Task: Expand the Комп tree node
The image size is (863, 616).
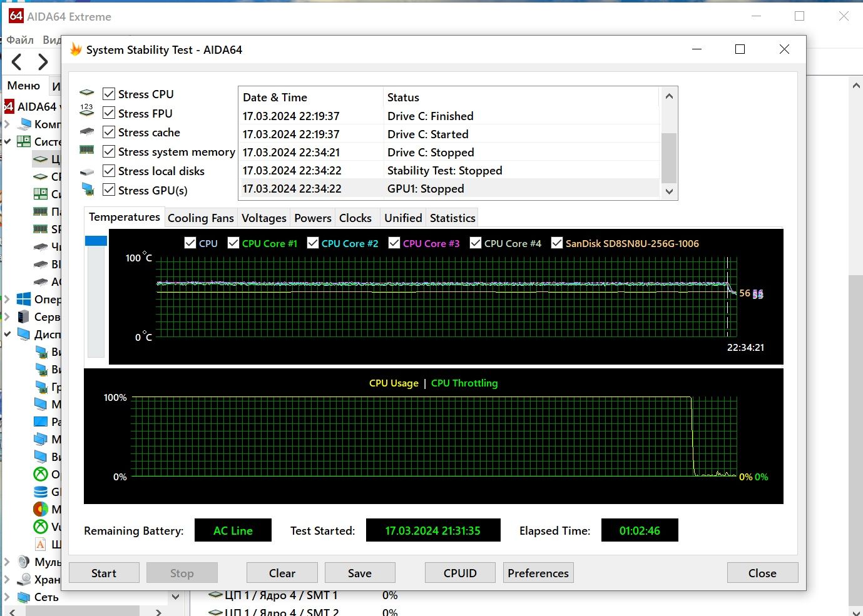Action: 7,124
